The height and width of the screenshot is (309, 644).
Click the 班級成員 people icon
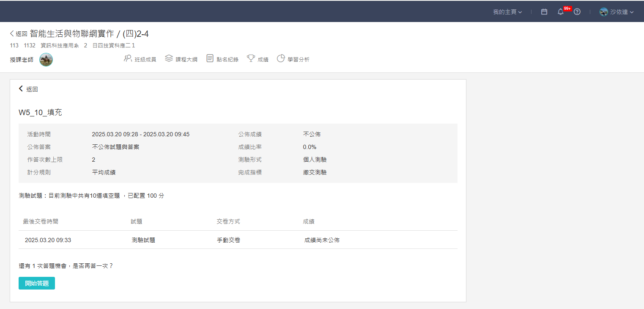pos(128,58)
